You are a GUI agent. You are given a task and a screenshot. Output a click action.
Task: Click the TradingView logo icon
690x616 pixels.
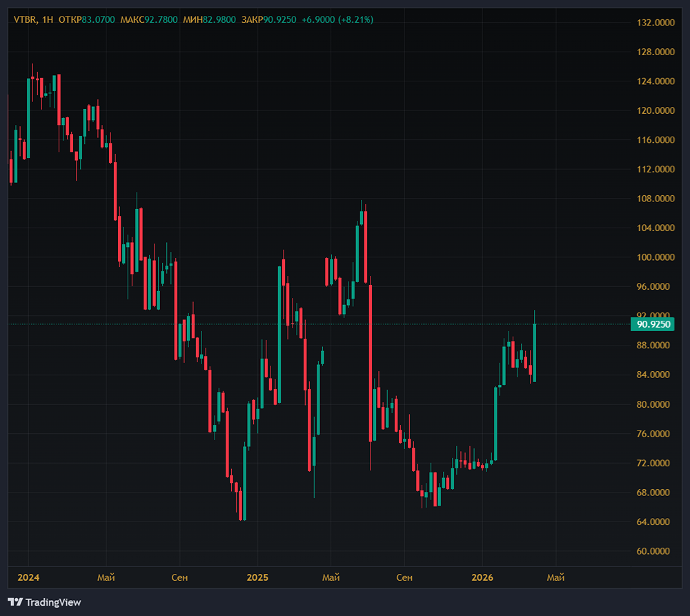15,602
